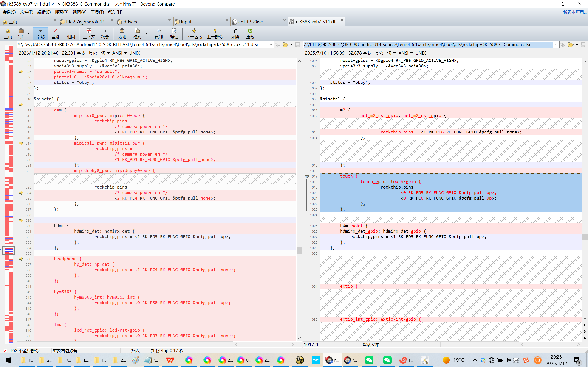Click the new version available link

[x=574, y=12]
